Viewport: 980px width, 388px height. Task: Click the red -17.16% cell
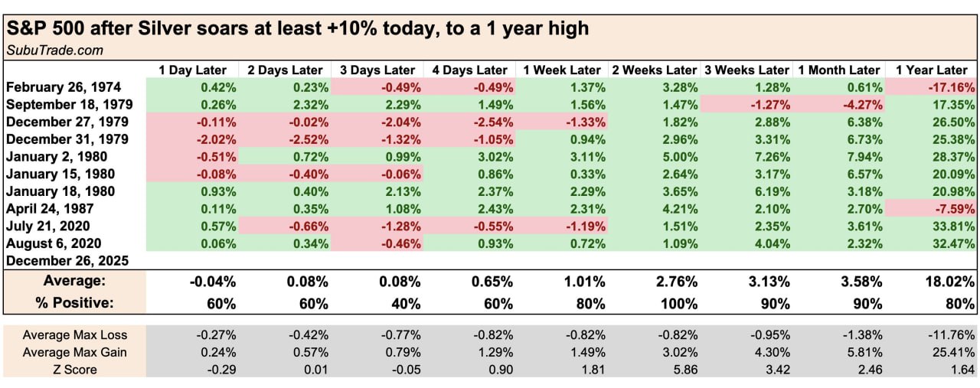click(x=951, y=87)
